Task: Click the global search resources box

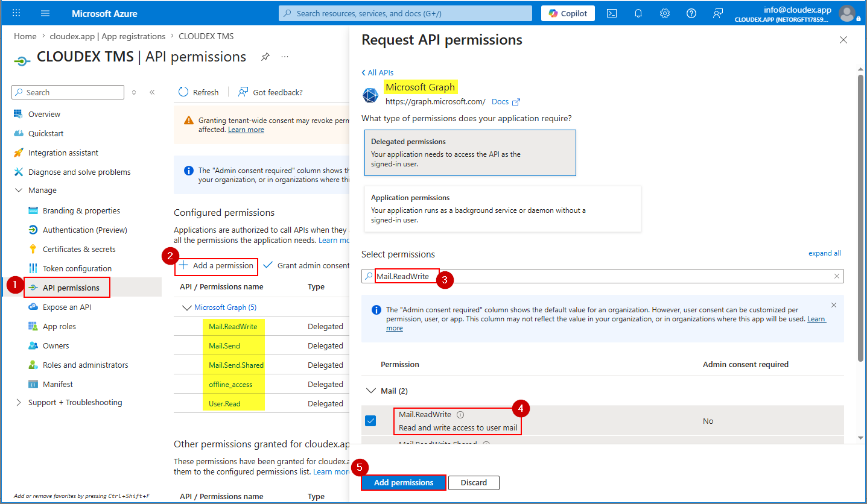Action: tap(405, 13)
